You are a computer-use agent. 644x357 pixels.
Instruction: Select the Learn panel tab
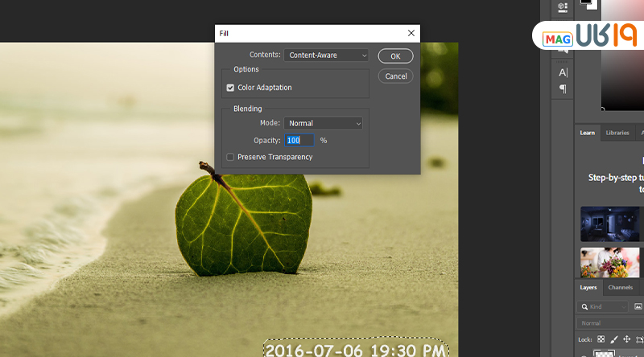point(588,133)
